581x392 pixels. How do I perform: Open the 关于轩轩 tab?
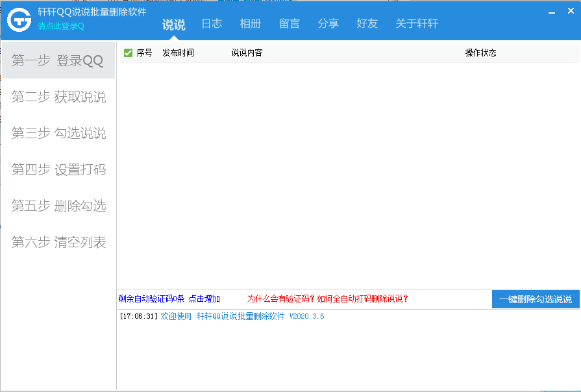[x=417, y=24]
